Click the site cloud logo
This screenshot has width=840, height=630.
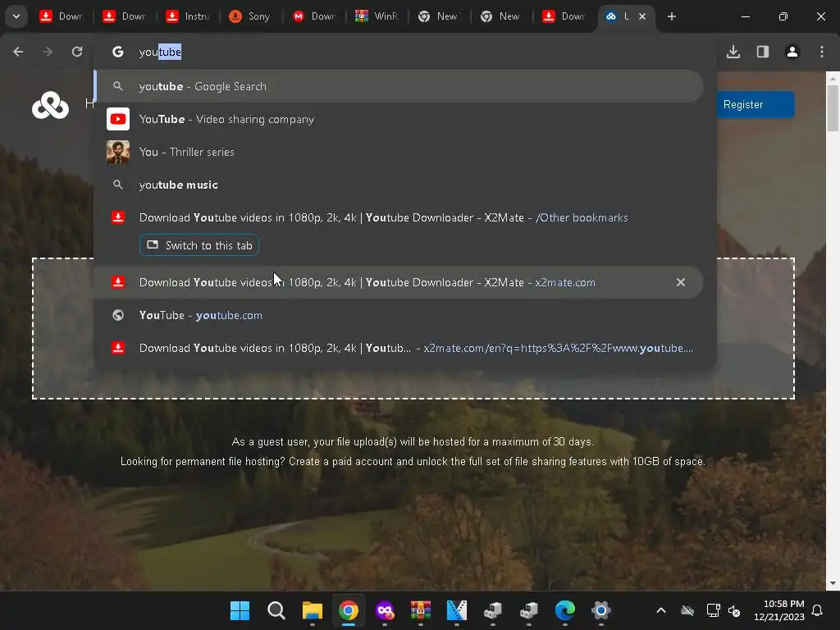click(x=50, y=105)
